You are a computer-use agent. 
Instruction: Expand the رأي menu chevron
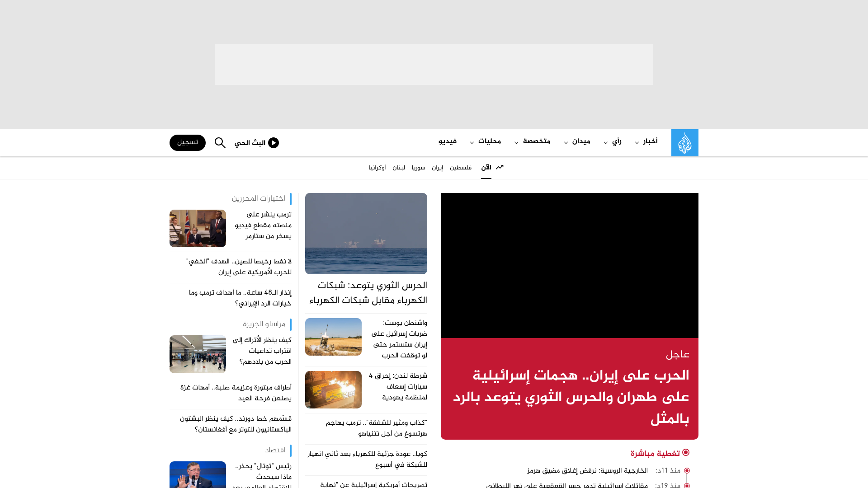606,143
